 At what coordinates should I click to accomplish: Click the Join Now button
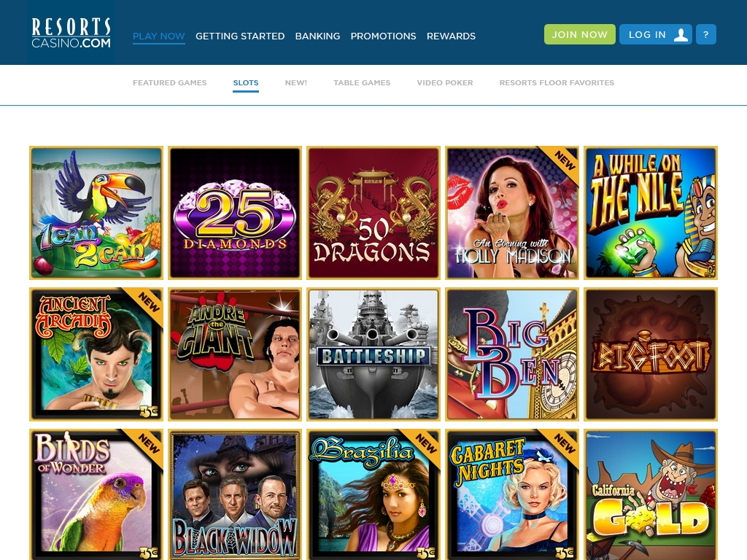[x=580, y=34]
